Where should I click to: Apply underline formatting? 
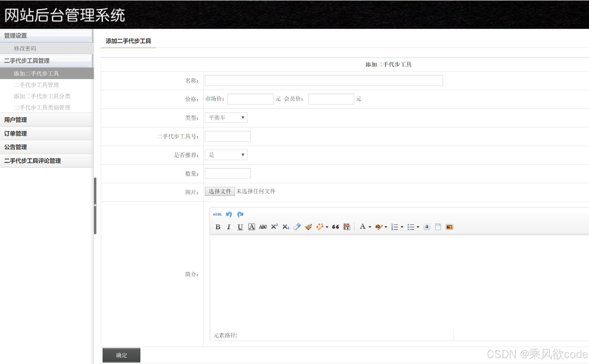click(x=240, y=227)
